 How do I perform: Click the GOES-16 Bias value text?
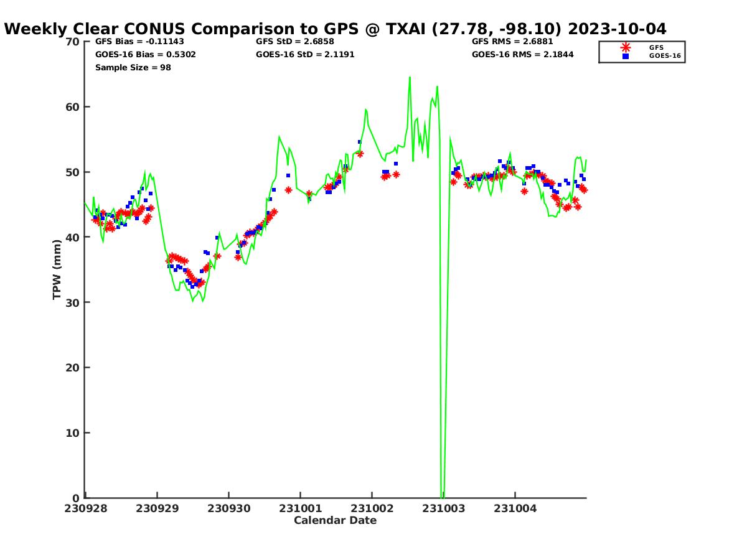(145, 55)
